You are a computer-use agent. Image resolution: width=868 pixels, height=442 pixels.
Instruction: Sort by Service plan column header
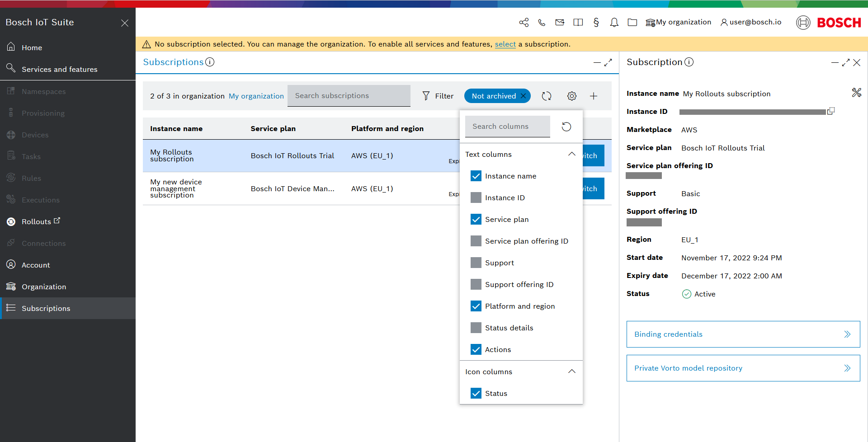point(273,129)
